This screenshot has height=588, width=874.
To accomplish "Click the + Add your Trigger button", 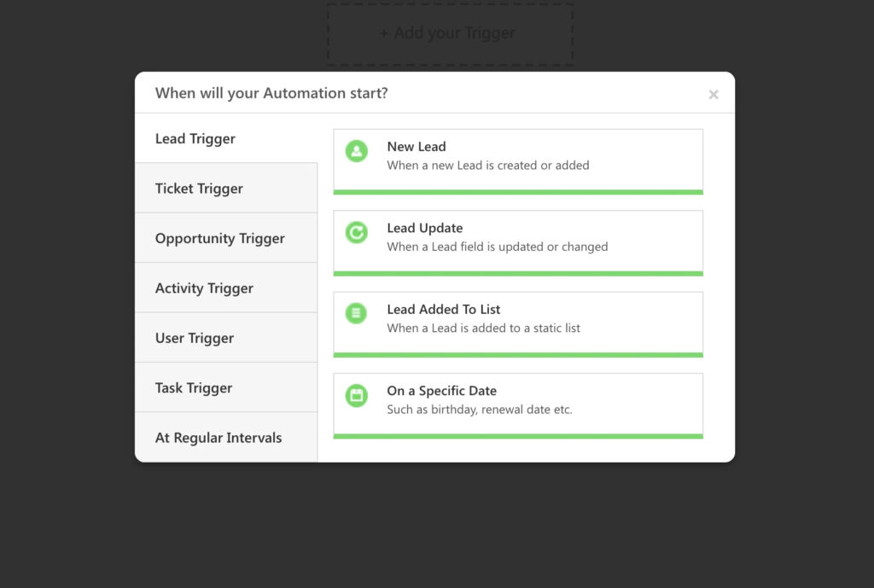I will [448, 33].
